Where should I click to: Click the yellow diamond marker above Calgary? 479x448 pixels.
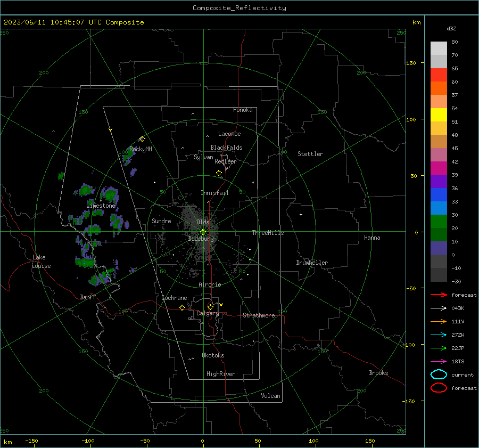(x=210, y=307)
